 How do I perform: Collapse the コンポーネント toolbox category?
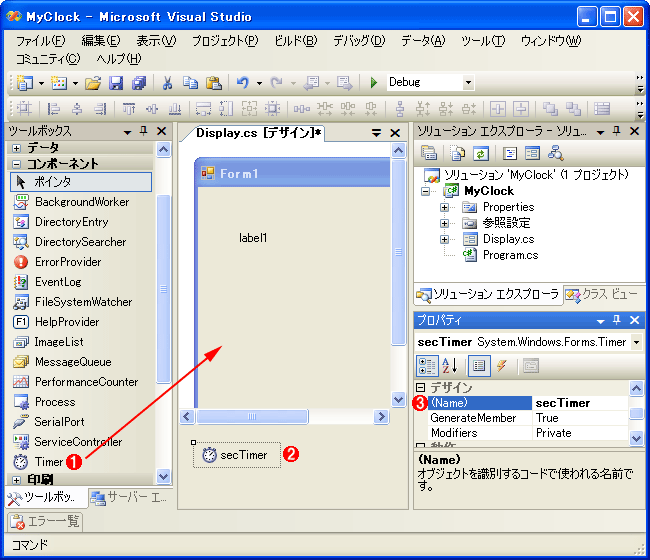tap(16, 165)
